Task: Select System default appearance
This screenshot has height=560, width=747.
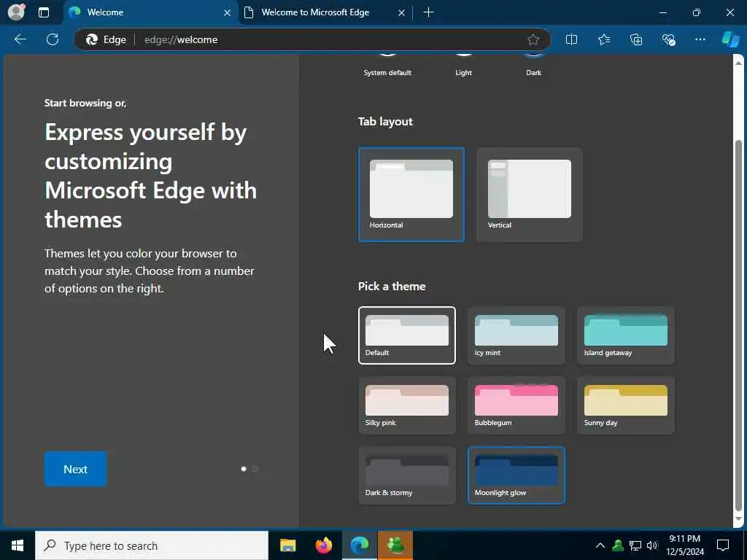Action: 387,65
